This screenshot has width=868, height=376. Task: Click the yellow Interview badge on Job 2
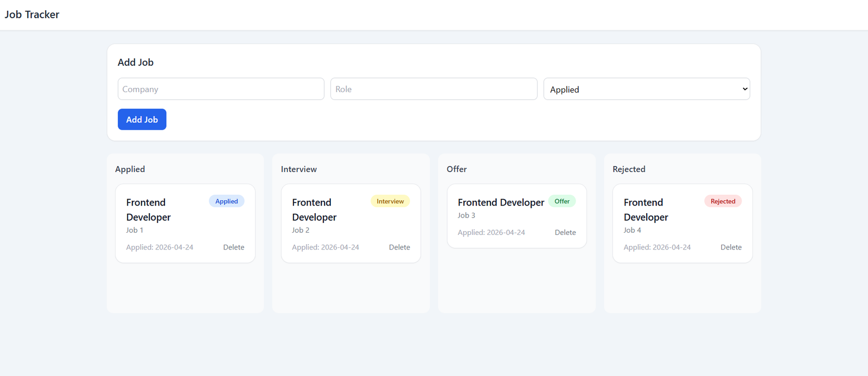(x=390, y=201)
